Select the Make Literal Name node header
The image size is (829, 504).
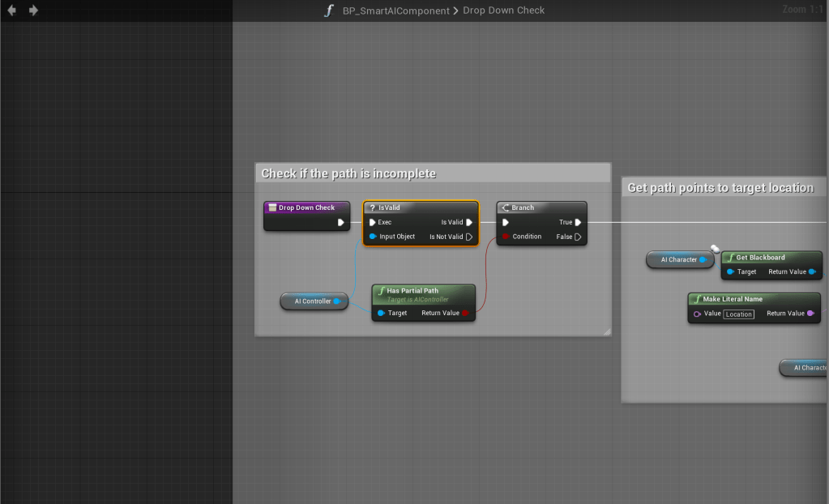click(x=754, y=299)
